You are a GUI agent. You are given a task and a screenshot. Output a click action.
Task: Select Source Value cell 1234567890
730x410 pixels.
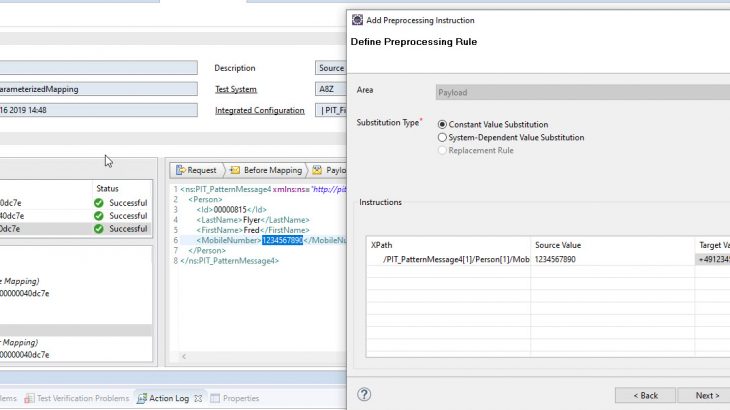(612, 259)
